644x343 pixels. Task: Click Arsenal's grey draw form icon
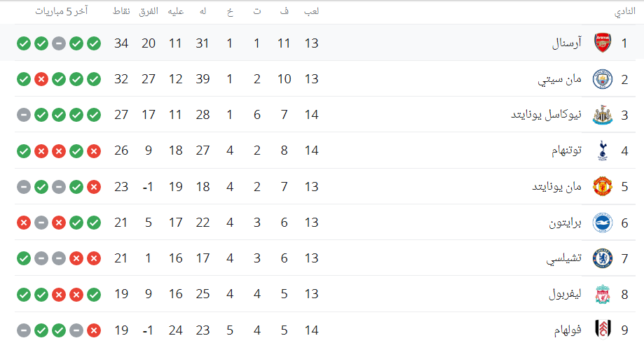click(x=59, y=43)
